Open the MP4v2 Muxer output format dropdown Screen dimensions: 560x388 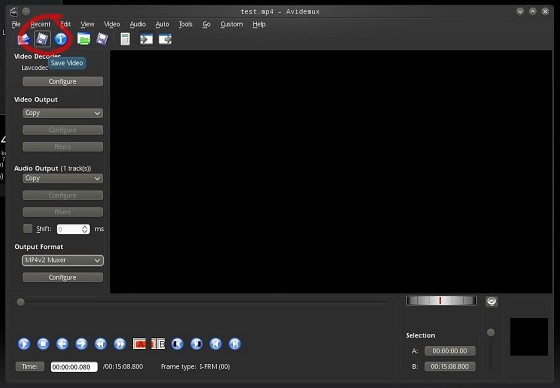point(63,260)
